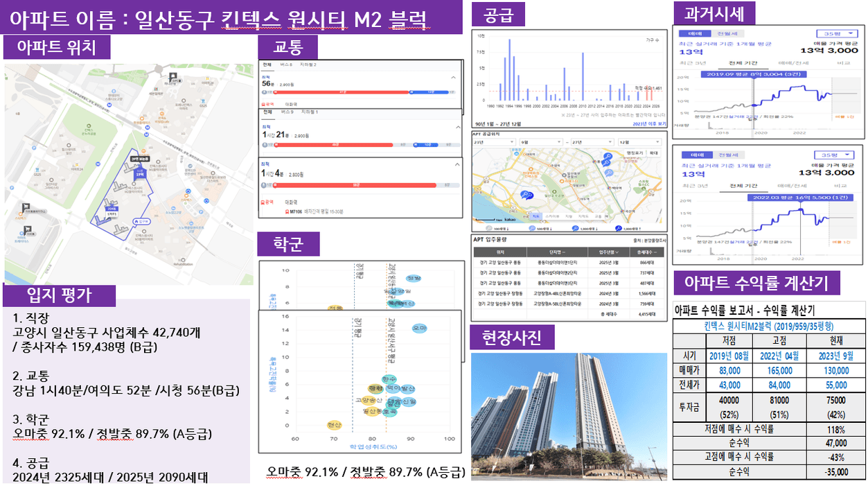The image size is (868, 488).
Task: Sort move-in table by 총세대수 header
Action: (x=646, y=252)
